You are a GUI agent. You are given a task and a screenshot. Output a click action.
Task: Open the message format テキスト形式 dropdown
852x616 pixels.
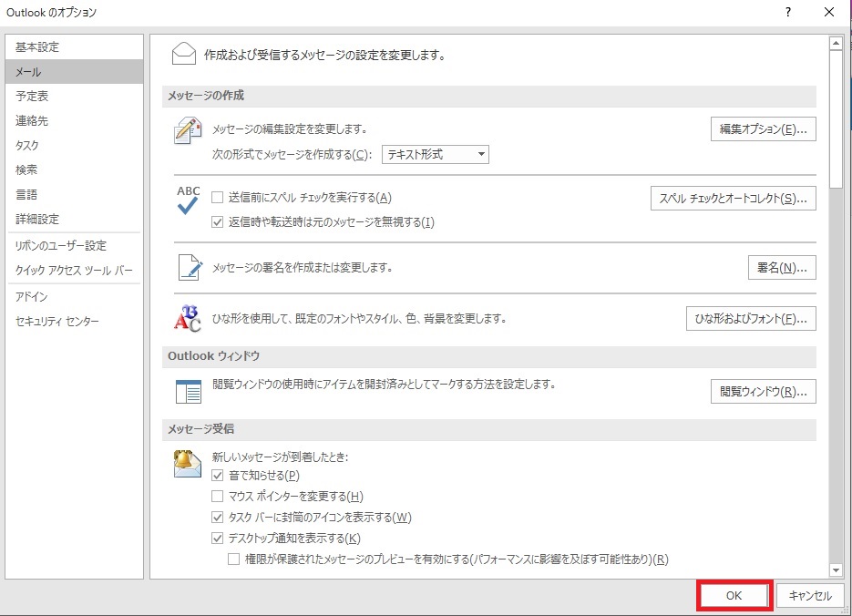(436, 154)
